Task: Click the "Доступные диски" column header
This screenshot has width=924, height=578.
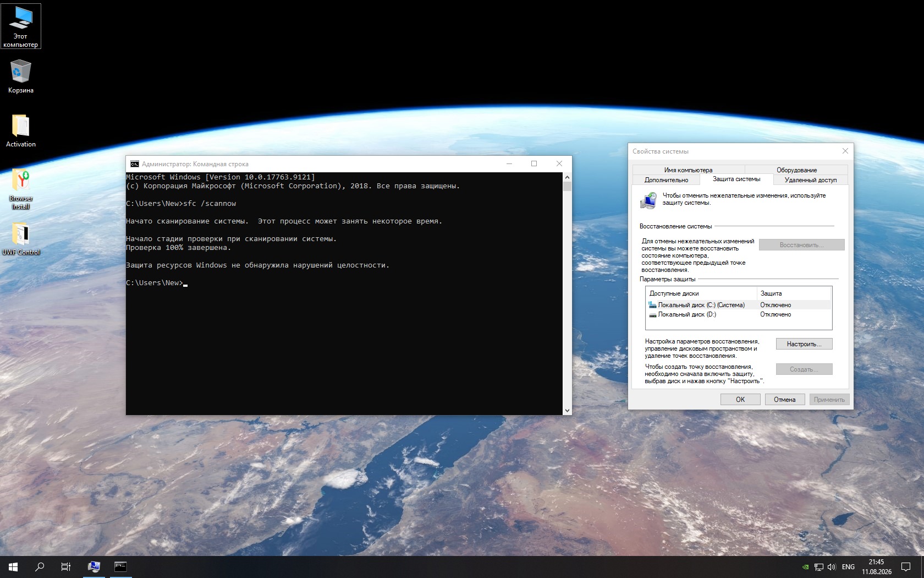Action: click(x=702, y=293)
